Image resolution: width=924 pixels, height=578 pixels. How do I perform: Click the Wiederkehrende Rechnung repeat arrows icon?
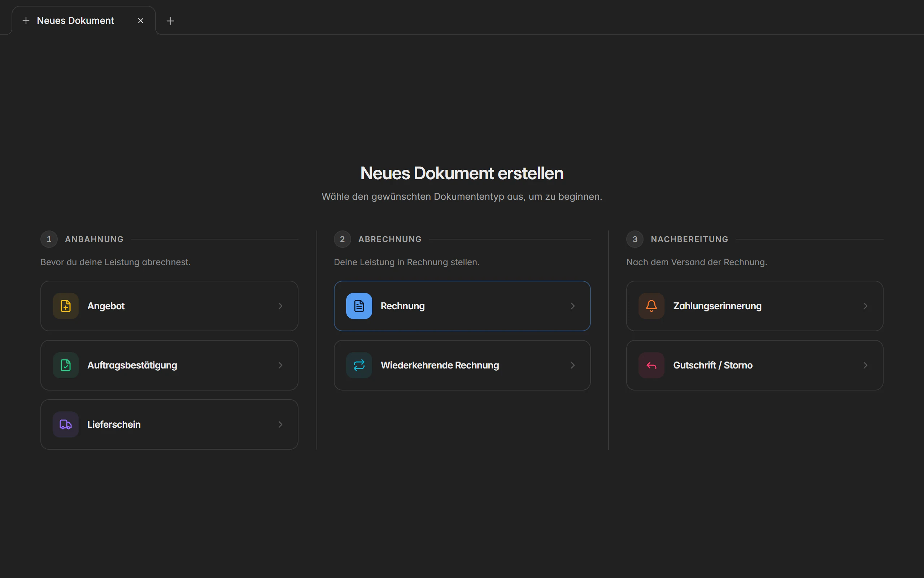point(359,365)
